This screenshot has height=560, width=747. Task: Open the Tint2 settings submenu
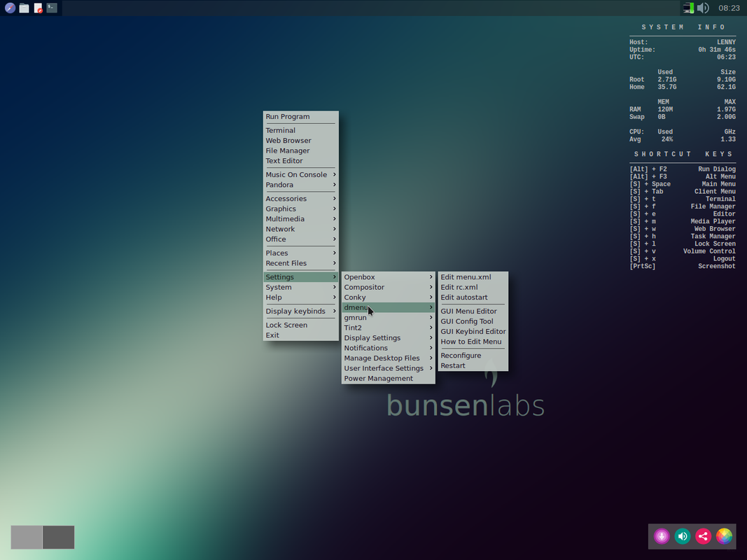tap(389, 328)
